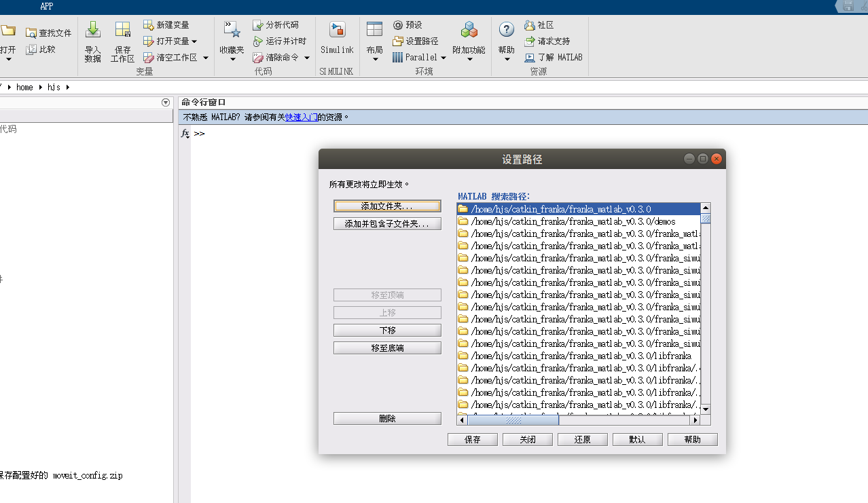
Task: Click Request Support (请求支持) icon
Action: 530,41
